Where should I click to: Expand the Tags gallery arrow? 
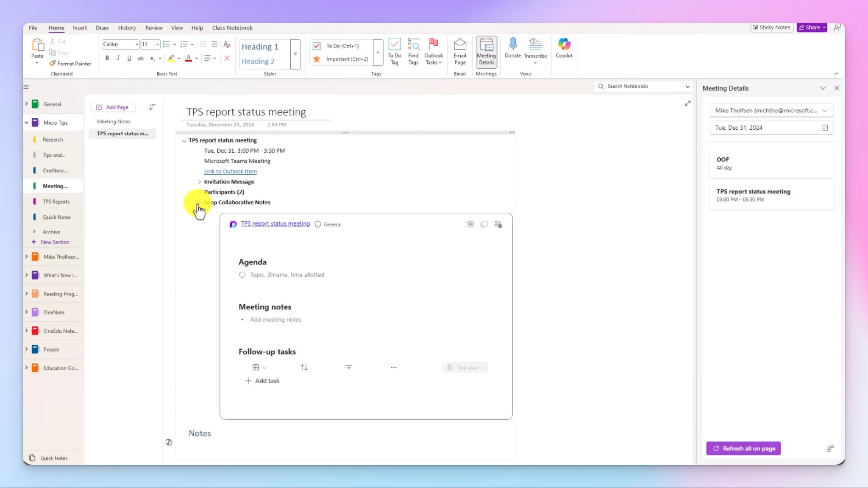pos(378,53)
